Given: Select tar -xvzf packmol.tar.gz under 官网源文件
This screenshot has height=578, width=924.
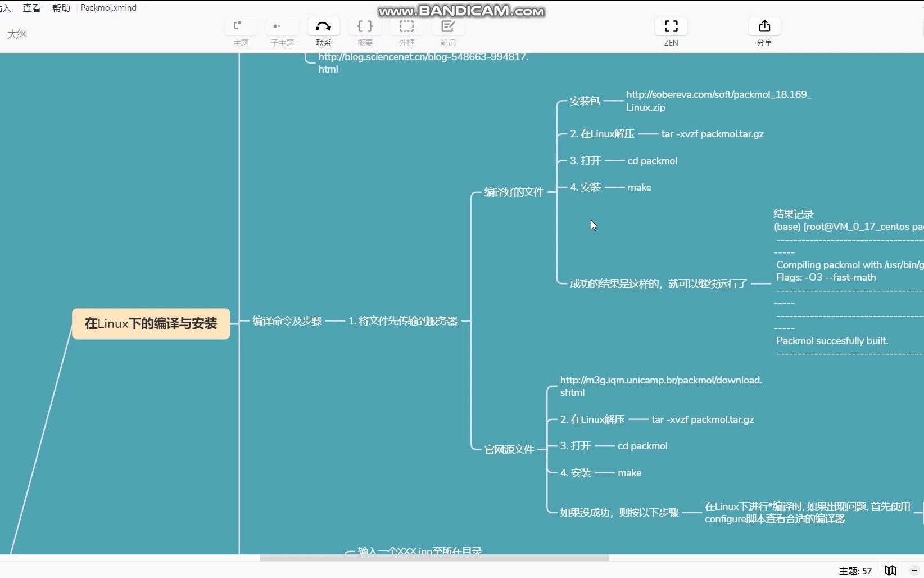Looking at the screenshot, I should [703, 419].
